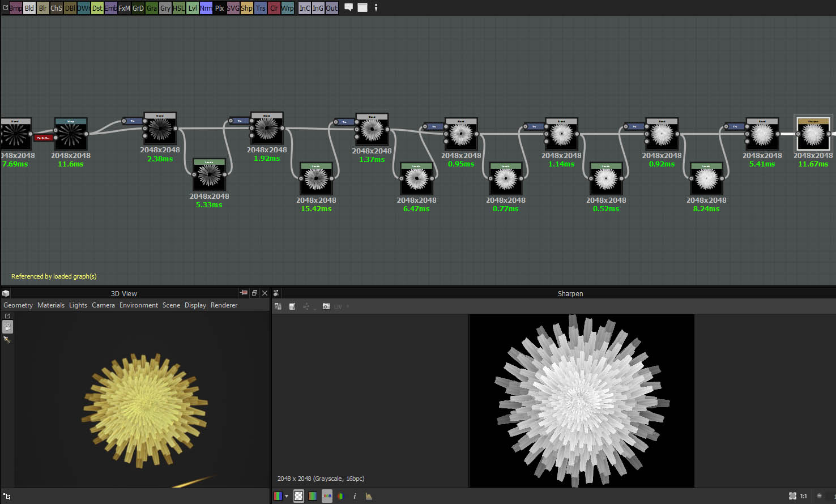Toggle the green-red gradient display button

tap(313, 496)
